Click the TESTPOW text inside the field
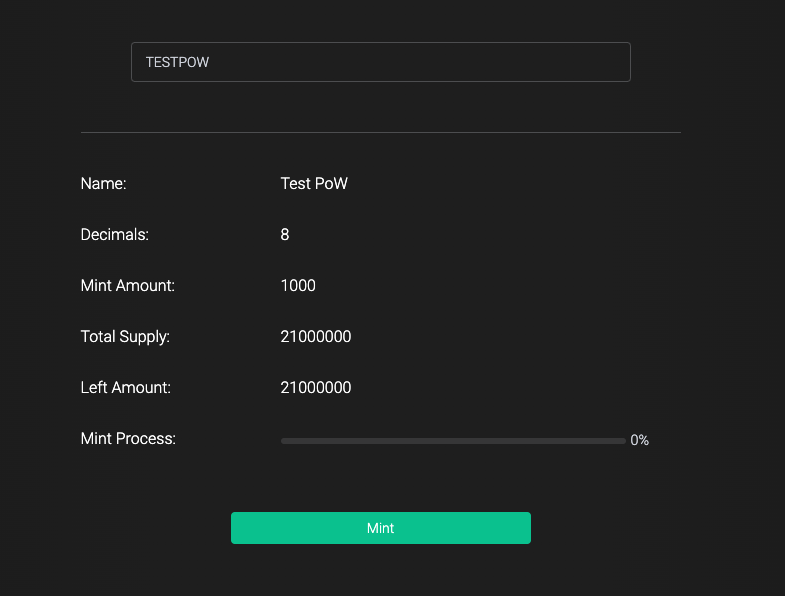Screen dimensions: 785x596 click(177, 62)
